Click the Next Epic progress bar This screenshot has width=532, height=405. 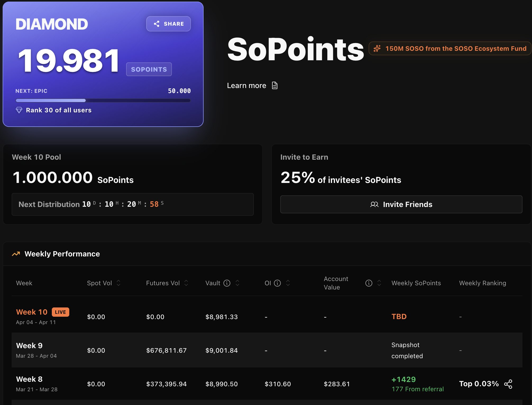[103, 100]
